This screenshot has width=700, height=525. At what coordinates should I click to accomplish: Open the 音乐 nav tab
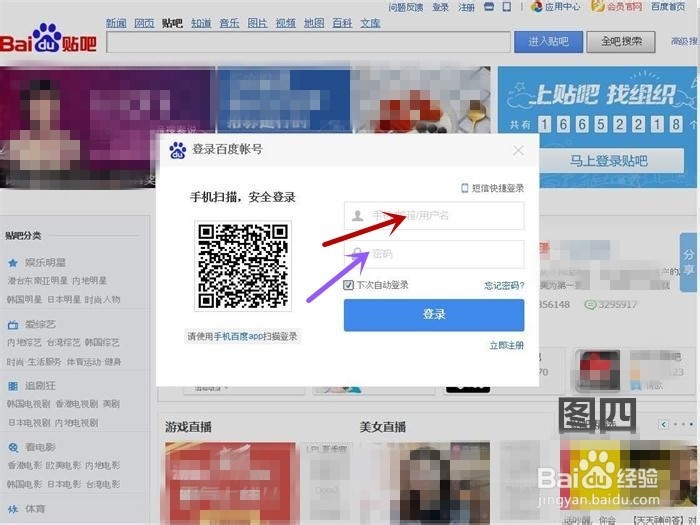pyautogui.click(x=229, y=23)
